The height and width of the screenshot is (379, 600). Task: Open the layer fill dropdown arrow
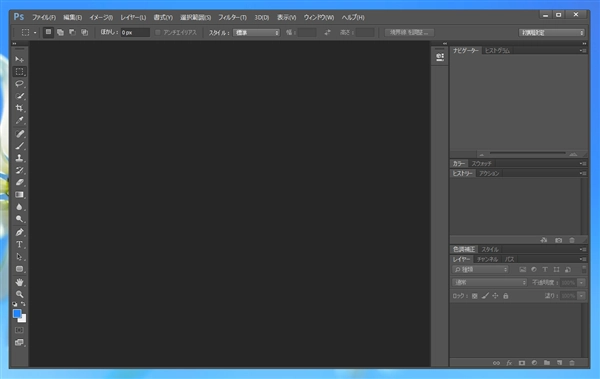[x=581, y=296]
